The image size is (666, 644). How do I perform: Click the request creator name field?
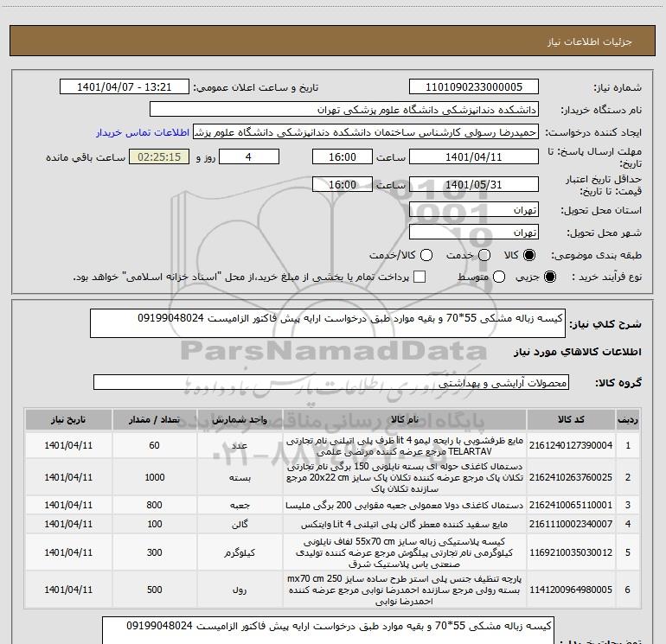pyautogui.click(x=366, y=132)
